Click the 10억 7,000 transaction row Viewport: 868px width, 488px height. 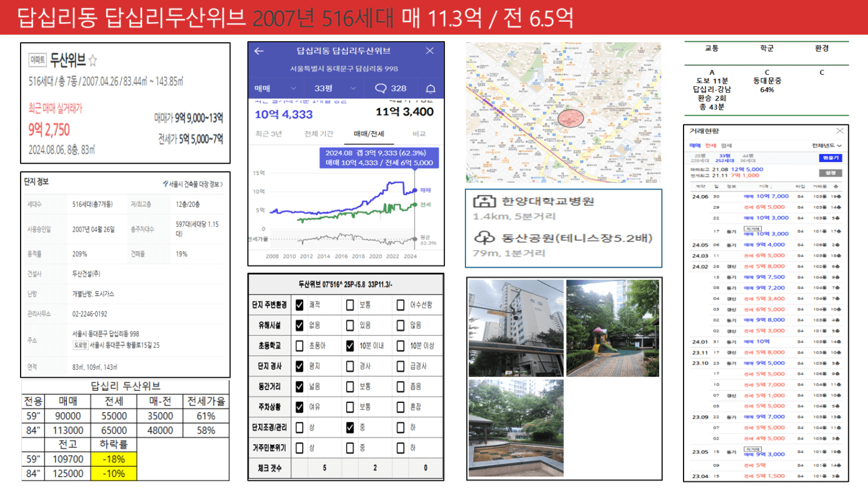(x=766, y=196)
